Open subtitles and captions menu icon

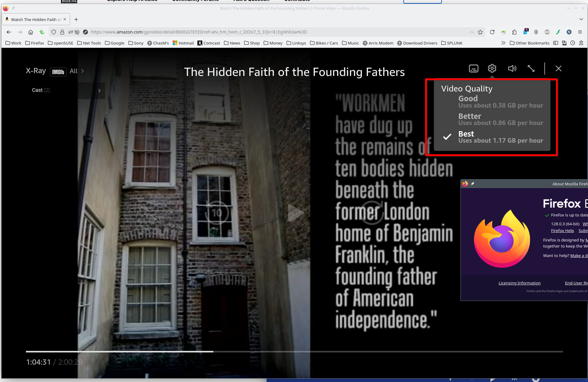point(474,69)
